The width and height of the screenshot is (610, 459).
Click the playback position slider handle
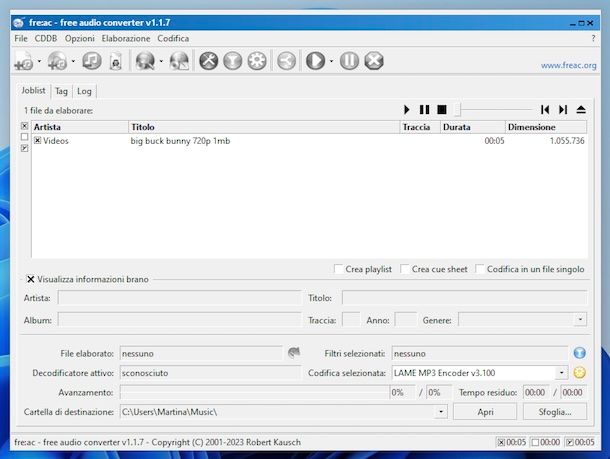[x=458, y=110]
